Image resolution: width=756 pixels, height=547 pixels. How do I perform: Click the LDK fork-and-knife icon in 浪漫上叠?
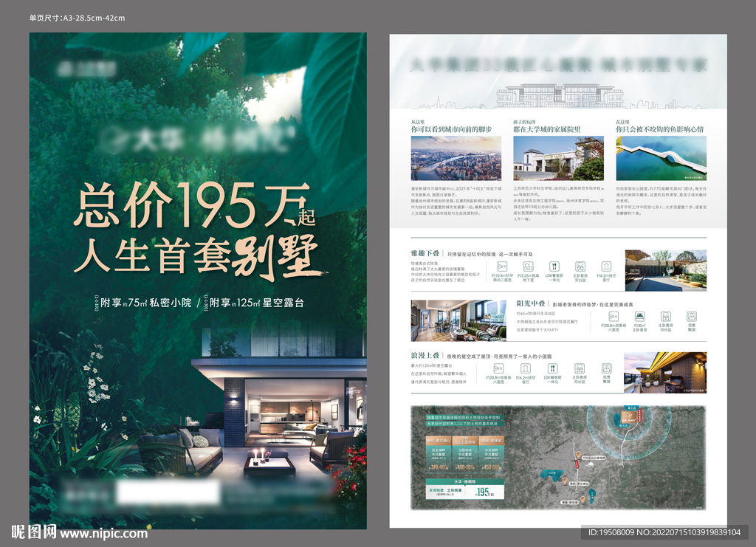tap(553, 368)
